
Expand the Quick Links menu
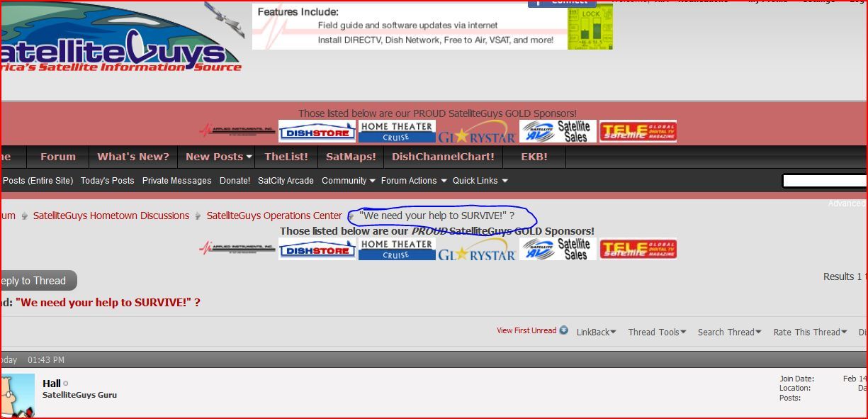coord(480,181)
